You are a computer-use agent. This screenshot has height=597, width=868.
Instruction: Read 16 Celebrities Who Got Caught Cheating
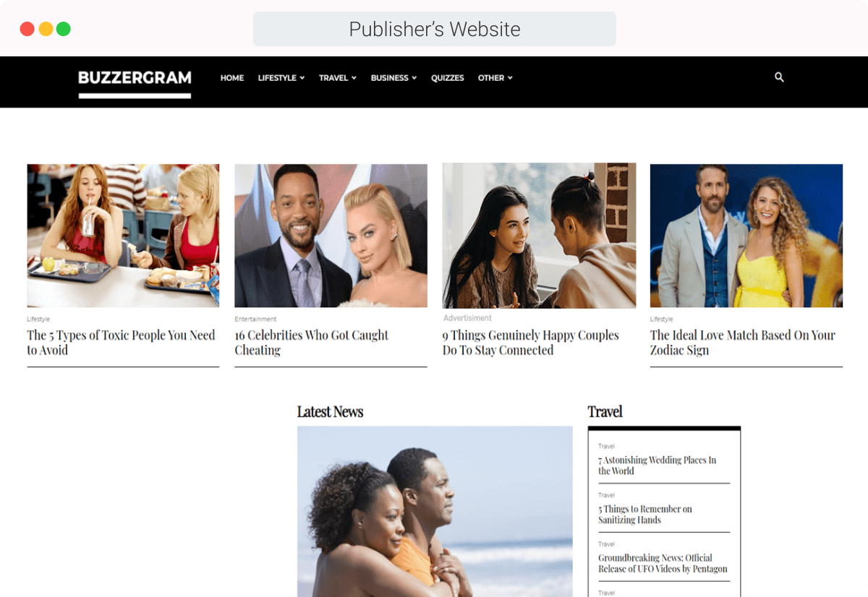(x=312, y=343)
